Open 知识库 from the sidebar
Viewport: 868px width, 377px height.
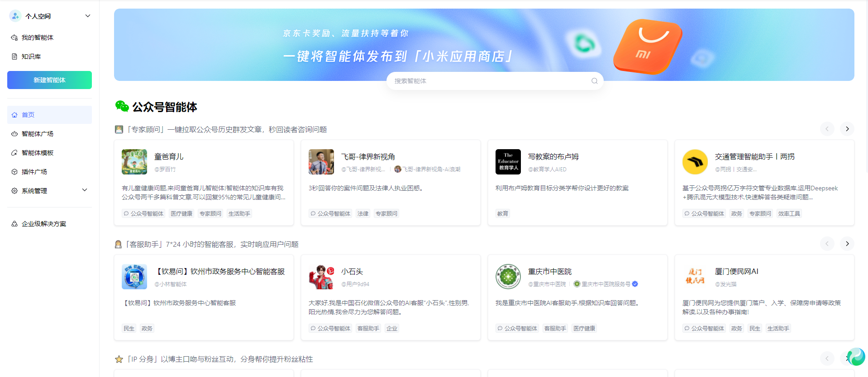coord(31,57)
